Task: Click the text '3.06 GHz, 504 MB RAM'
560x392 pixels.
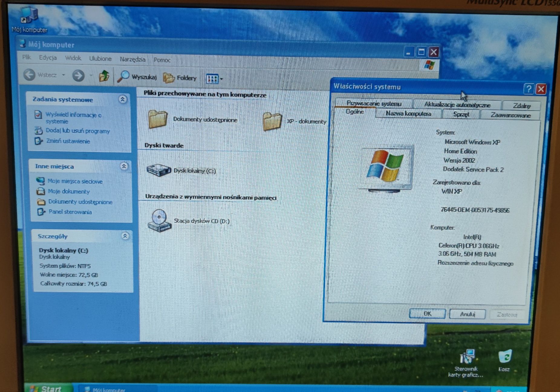Action: tap(467, 254)
